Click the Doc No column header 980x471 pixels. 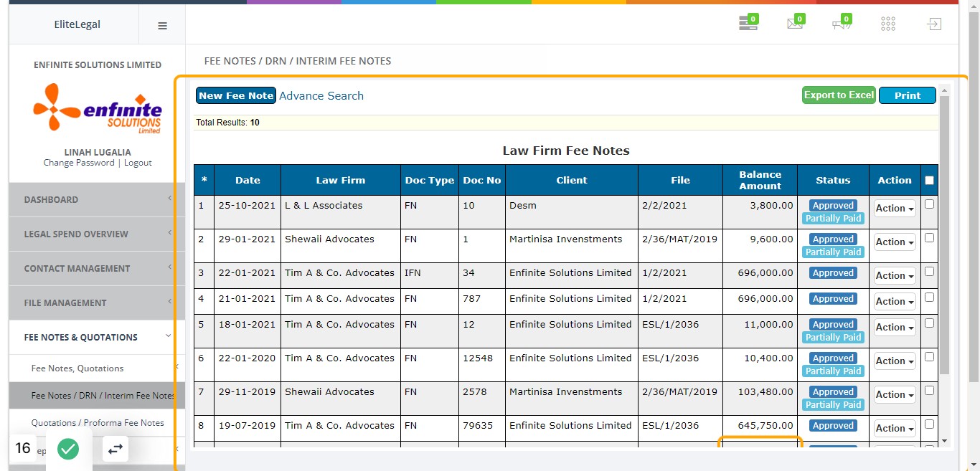point(482,180)
